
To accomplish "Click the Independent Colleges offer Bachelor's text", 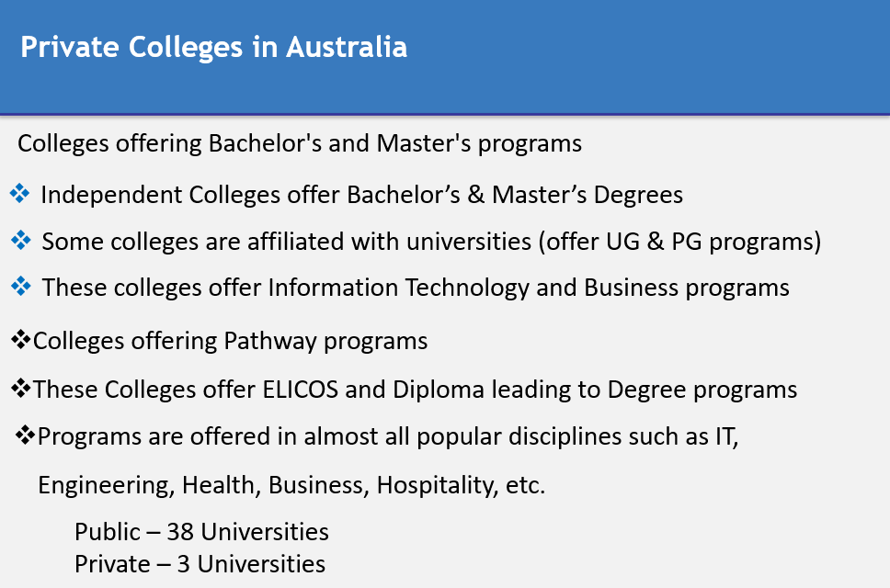I will (x=361, y=195).
